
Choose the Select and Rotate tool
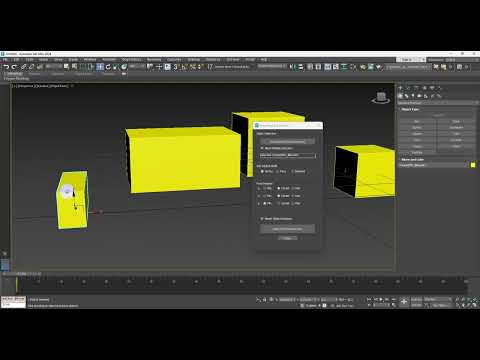108,67
